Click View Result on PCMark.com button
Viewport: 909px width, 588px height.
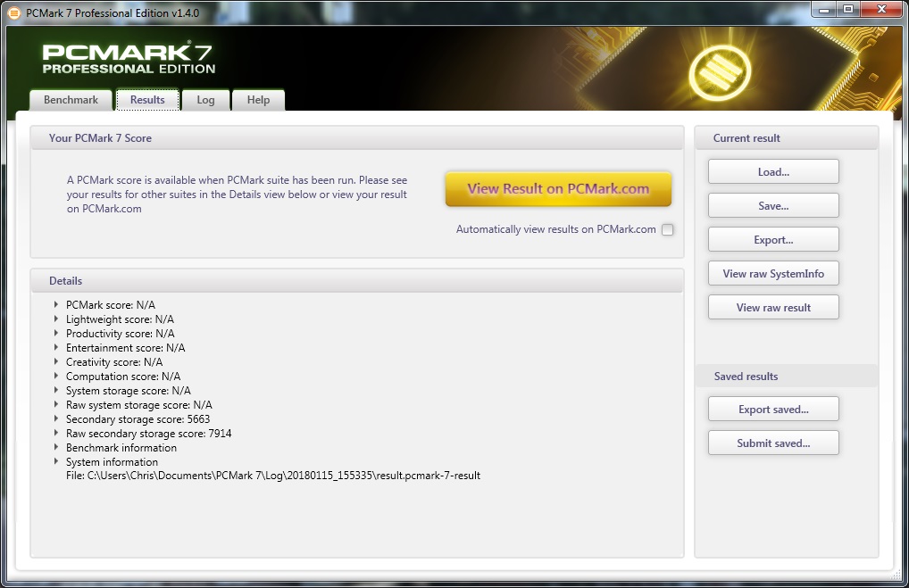point(558,189)
